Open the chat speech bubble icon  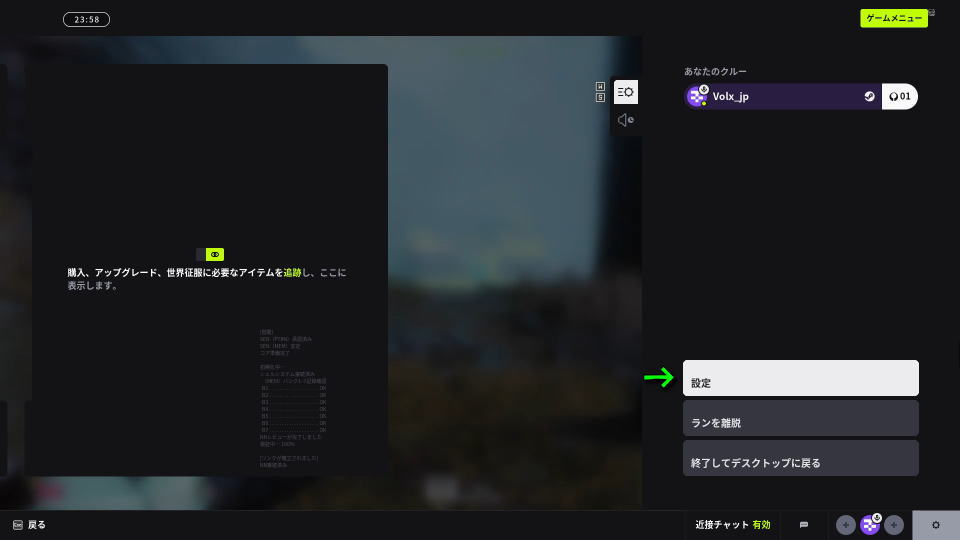[x=804, y=525]
